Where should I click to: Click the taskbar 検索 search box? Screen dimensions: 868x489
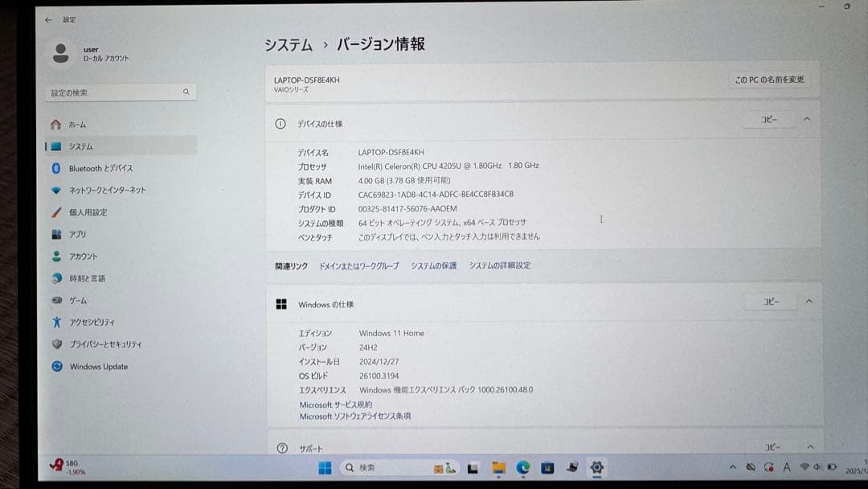point(399,468)
